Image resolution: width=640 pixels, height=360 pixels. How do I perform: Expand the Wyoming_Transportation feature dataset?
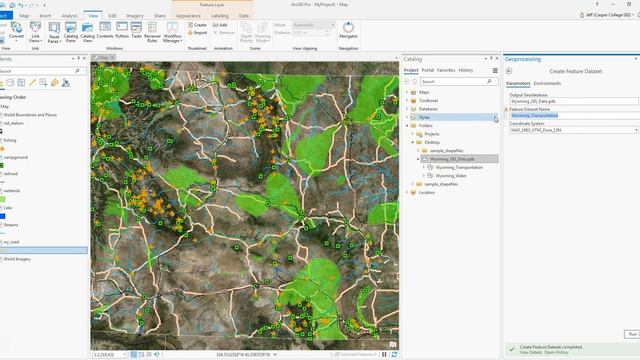[x=424, y=167]
